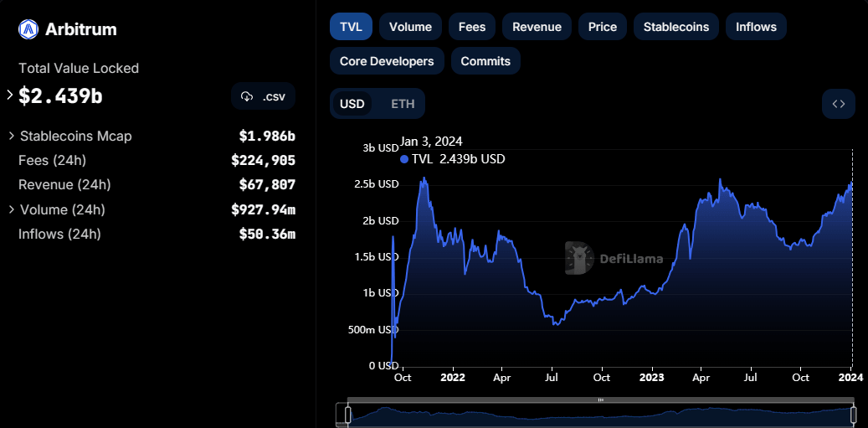Enable the Fees chart metric
868x428 pixels.
472,27
